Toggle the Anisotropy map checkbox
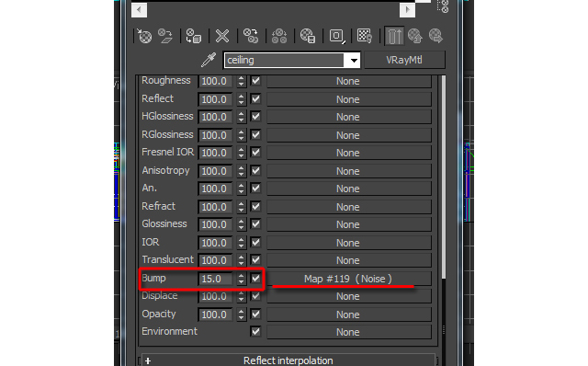The width and height of the screenshot is (588, 366). coord(255,171)
